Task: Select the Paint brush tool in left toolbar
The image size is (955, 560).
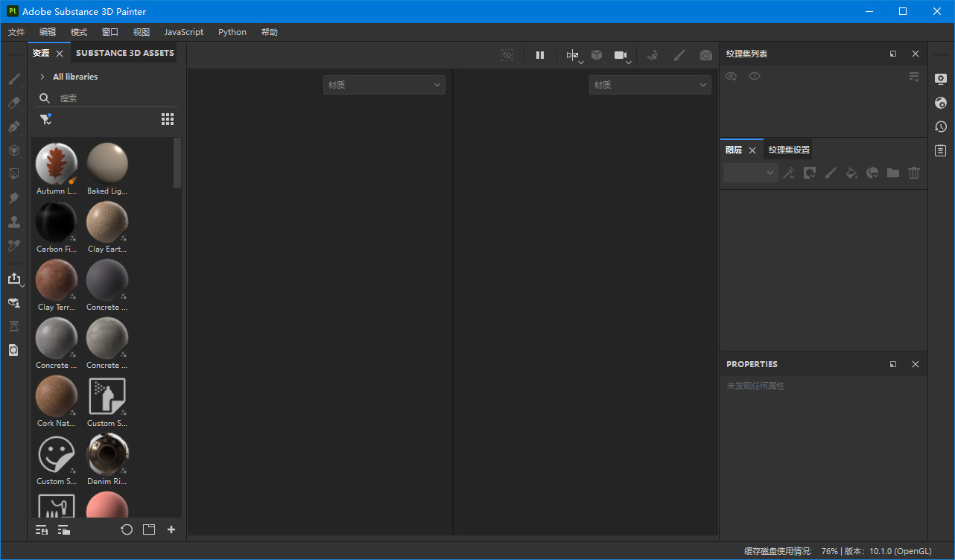Action: pyautogui.click(x=13, y=79)
